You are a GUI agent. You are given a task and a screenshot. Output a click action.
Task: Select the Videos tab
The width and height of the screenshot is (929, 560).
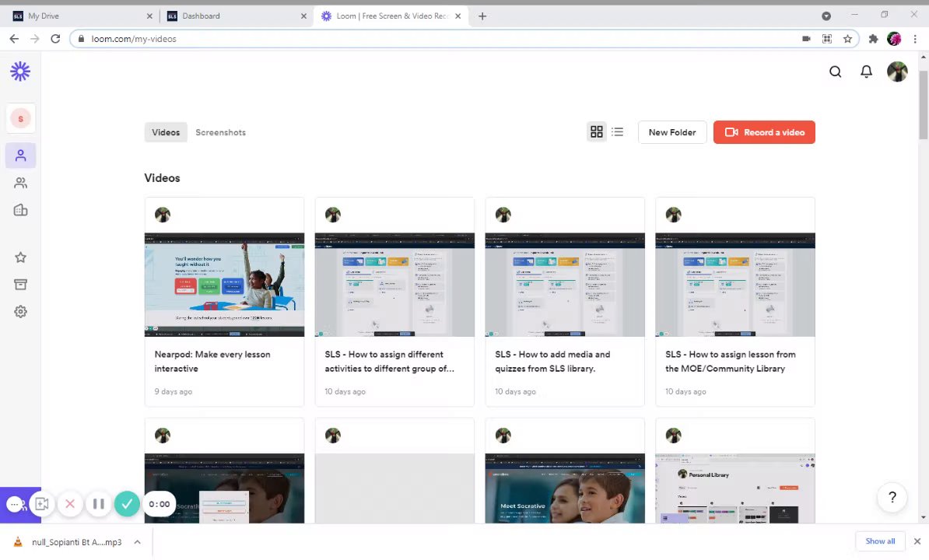click(166, 132)
